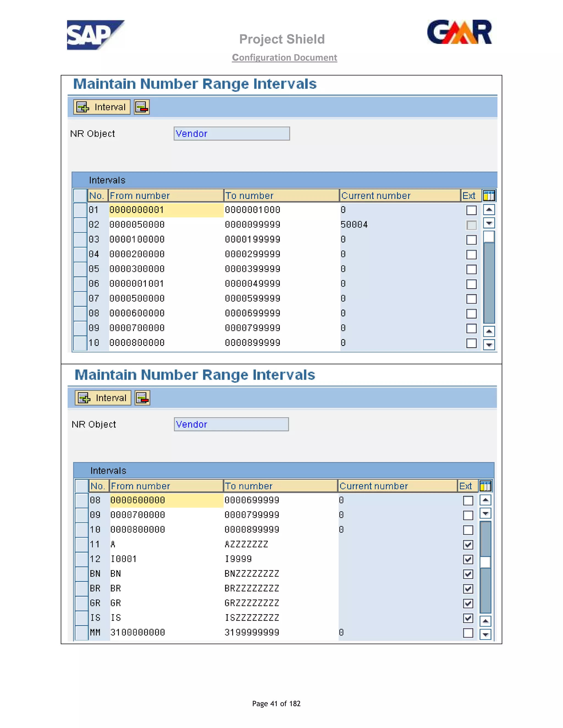Click highlighted From number 0000600000 in lower table
This screenshot has width=563, height=728.
pos(166,500)
